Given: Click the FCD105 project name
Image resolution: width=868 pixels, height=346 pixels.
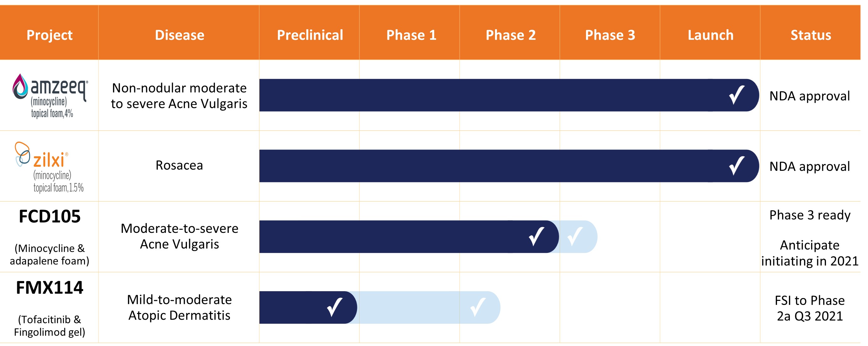Looking at the screenshot, I should 50,217.
